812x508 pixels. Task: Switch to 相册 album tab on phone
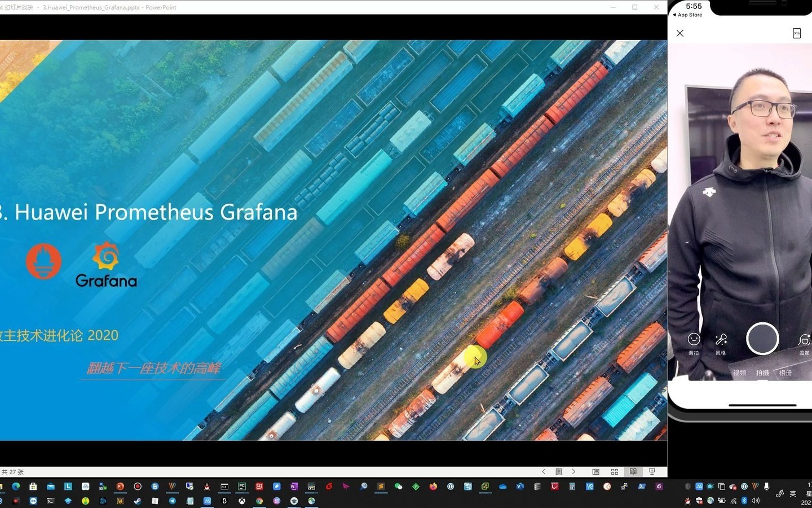pyautogui.click(x=785, y=373)
